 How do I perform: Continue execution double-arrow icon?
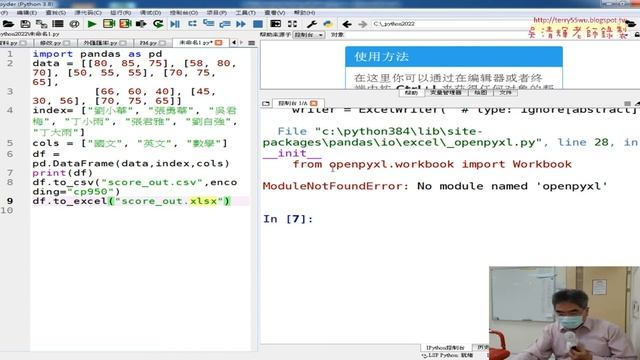[241, 24]
